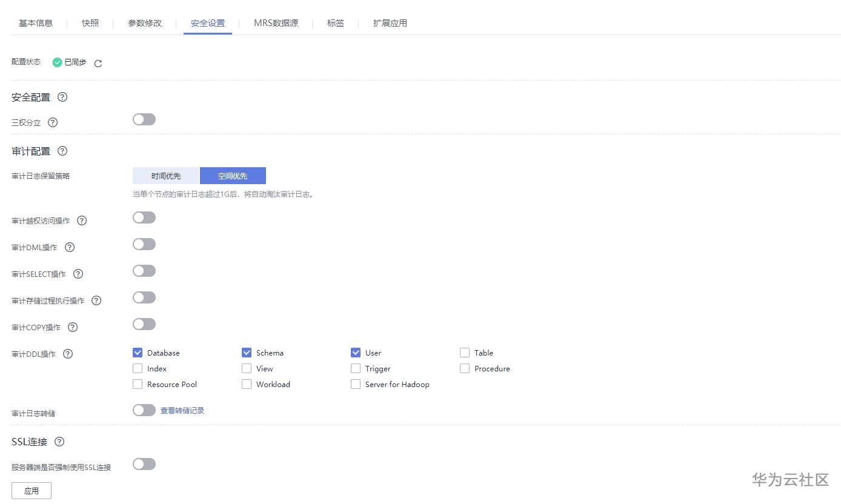Check the Server for Hadoop checkbox
841x504 pixels.
[x=355, y=384]
